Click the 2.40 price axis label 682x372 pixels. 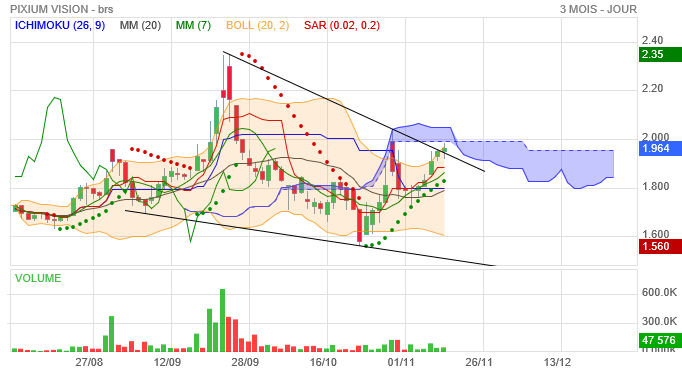(652, 40)
